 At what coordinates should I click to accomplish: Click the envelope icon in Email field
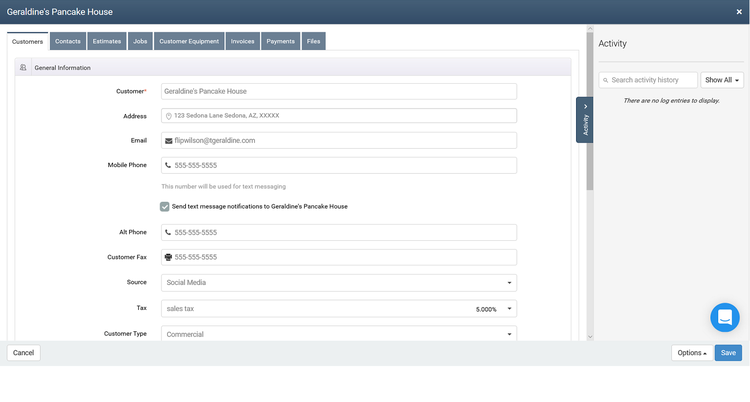pos(168,141)
